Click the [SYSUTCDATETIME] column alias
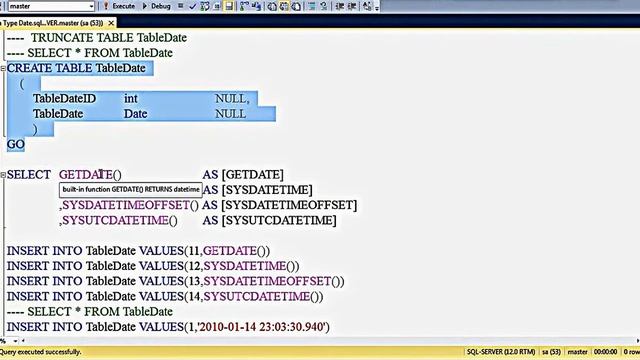640x360 pixels. tap(279, 220)
